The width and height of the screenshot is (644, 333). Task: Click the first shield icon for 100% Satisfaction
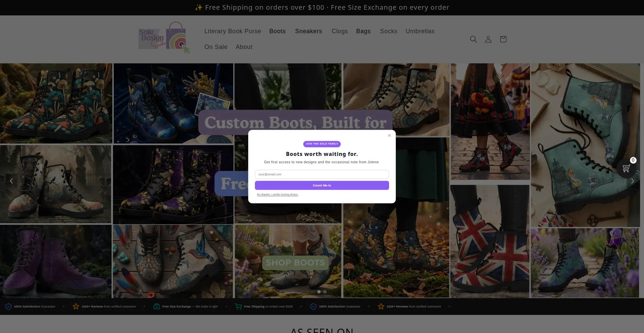[x=8, y=307]
